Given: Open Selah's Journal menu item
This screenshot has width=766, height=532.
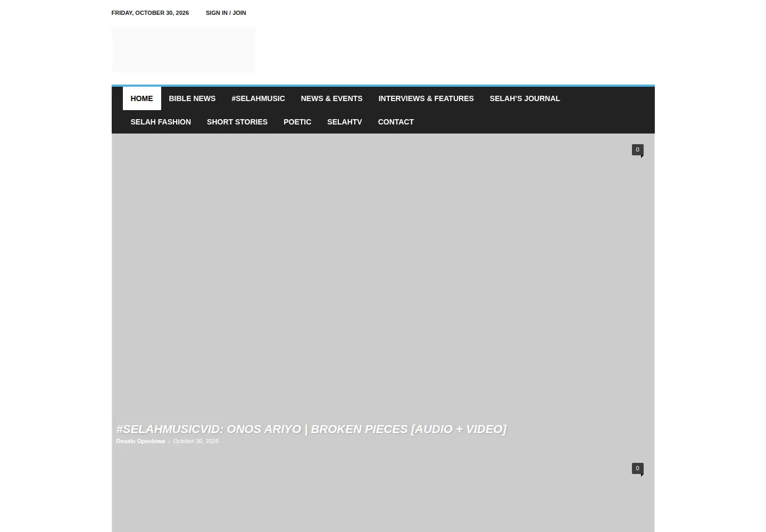Looking at the screenshot, I should (524, 98).
